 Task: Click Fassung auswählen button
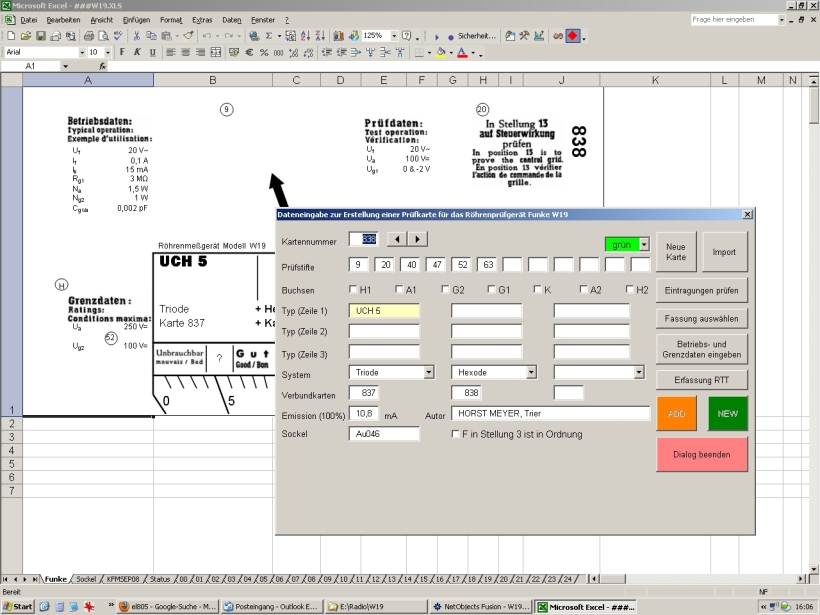click(701, 318)
